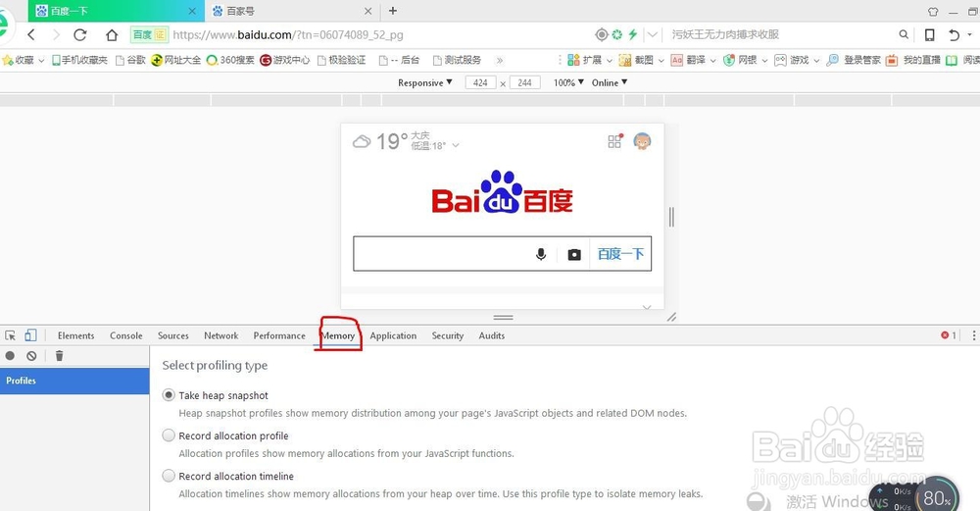Toggle the device toolbar icon
980x511 pixels.
[30, 335]
